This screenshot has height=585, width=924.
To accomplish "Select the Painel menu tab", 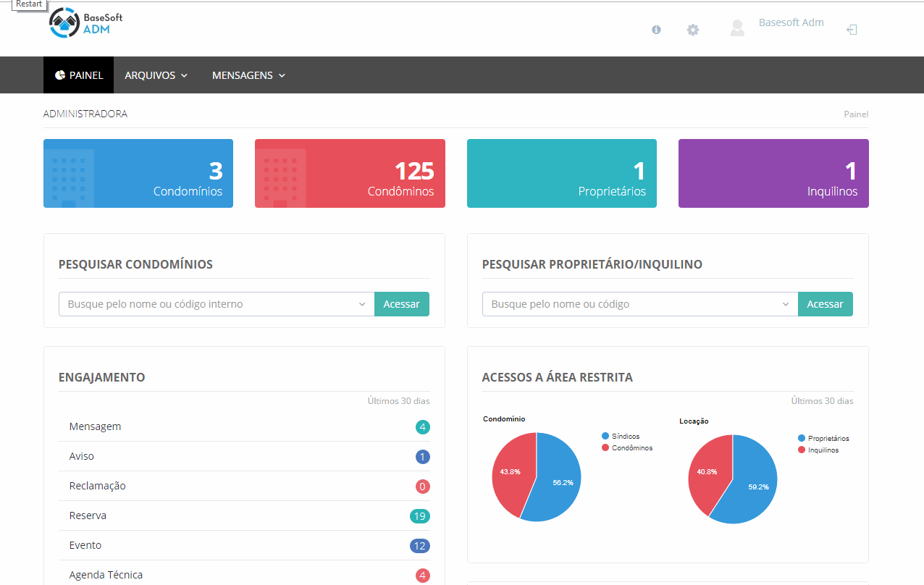I will coord(79,75).
